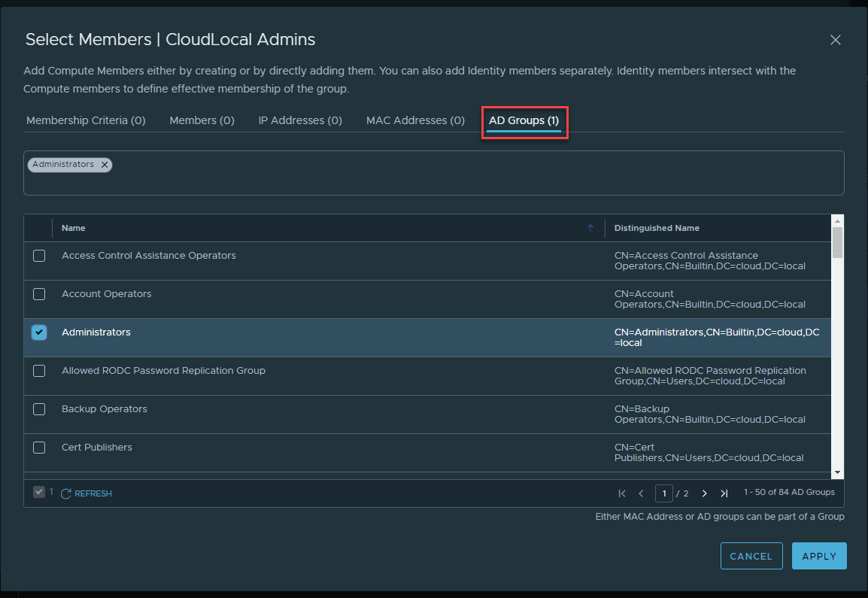Click the Apply button
This screenshot has height=598, width=868.
click(819, 556)
